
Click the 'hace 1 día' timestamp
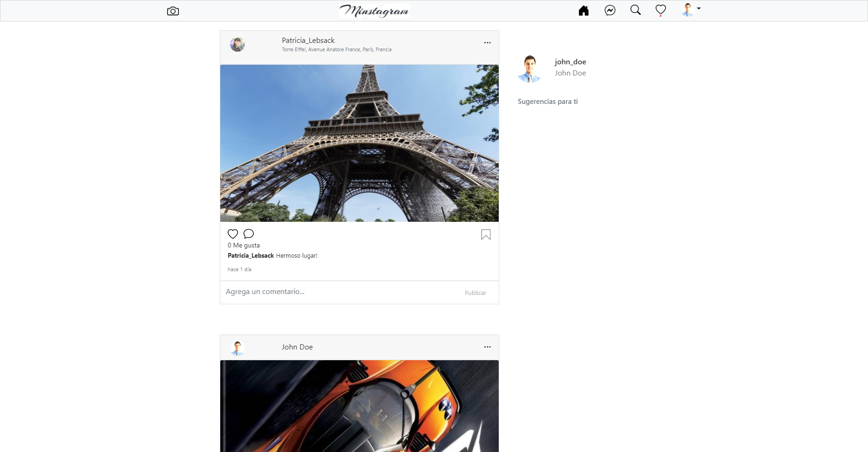click(239, 269)
